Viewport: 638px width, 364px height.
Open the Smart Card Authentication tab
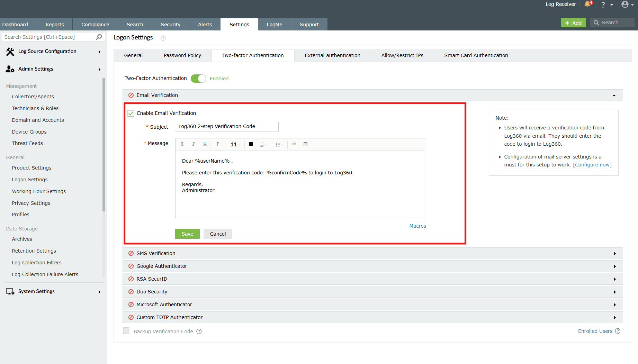[476, 55]
